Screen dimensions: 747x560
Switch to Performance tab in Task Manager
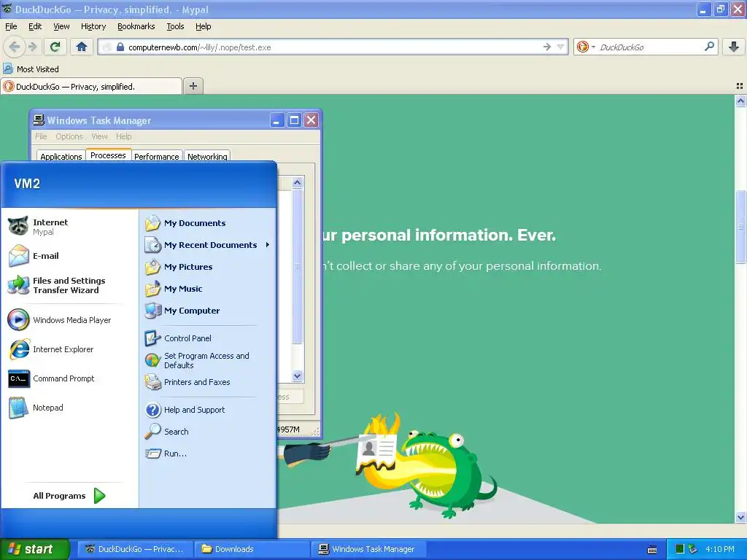156,156
